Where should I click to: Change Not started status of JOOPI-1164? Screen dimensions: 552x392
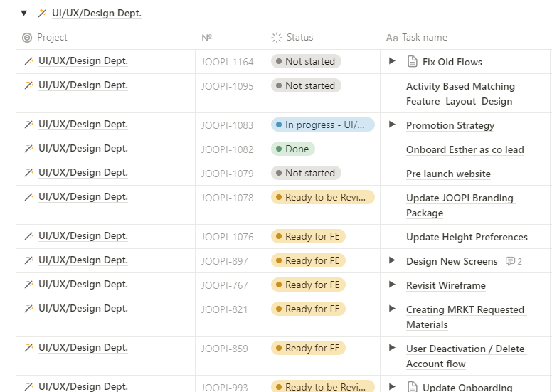pyautogui.click(x=306, y=61)
